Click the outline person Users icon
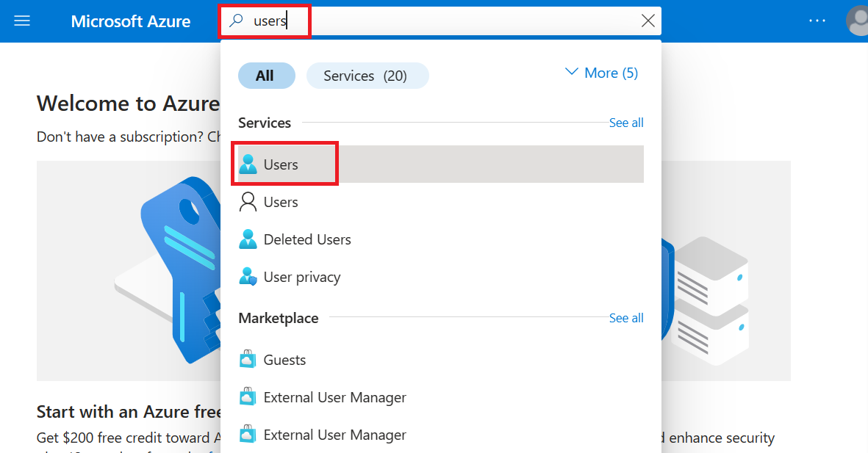Image resolution: width=868 pixels, height=453 pixels. [x=248, y=202]
